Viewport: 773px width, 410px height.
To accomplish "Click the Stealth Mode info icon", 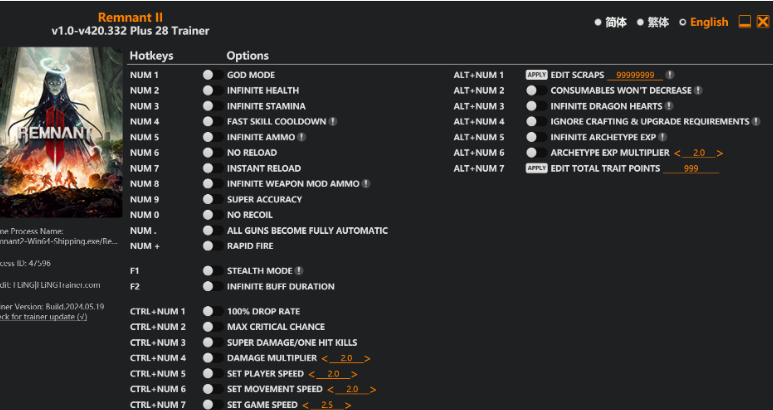I will click(x=299, y=271).
